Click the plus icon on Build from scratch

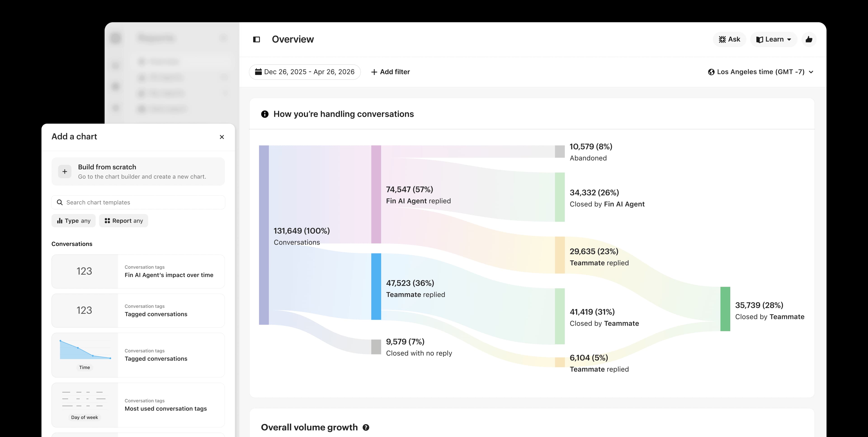(x=64, y=171)
